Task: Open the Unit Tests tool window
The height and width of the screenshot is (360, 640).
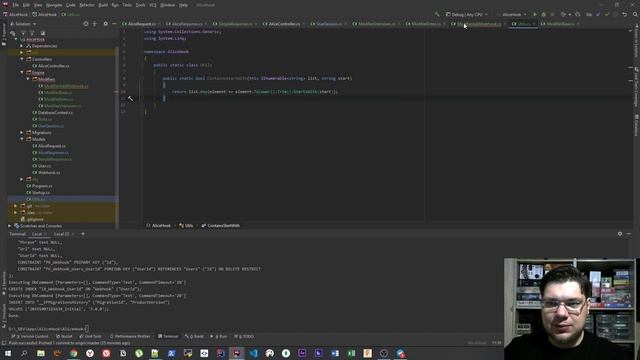Action: point(91,336)
